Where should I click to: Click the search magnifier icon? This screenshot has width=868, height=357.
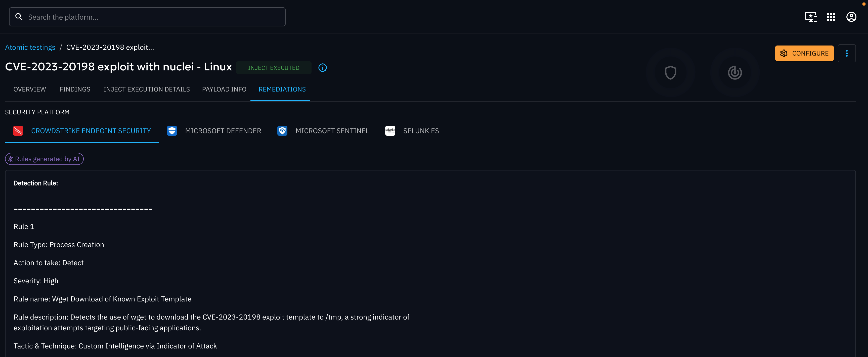(19, 17)
